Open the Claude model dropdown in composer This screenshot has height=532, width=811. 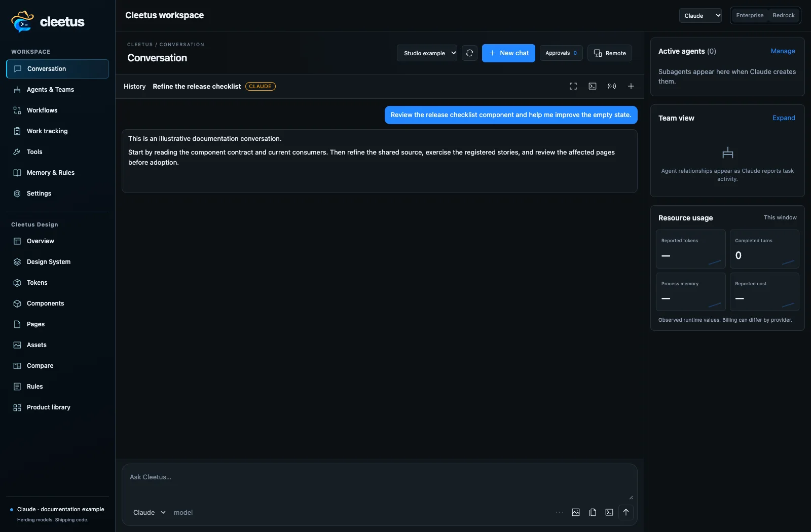149,513
